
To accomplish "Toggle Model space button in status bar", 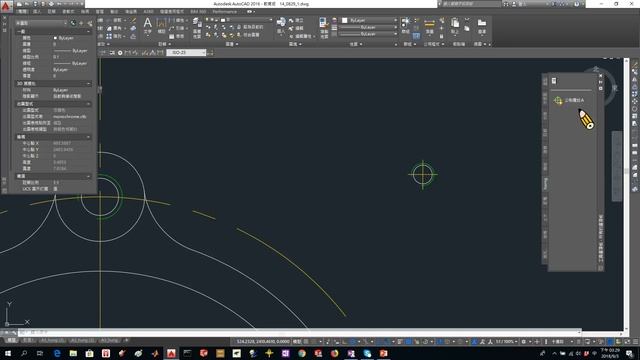I will click(x=297, y=342).
